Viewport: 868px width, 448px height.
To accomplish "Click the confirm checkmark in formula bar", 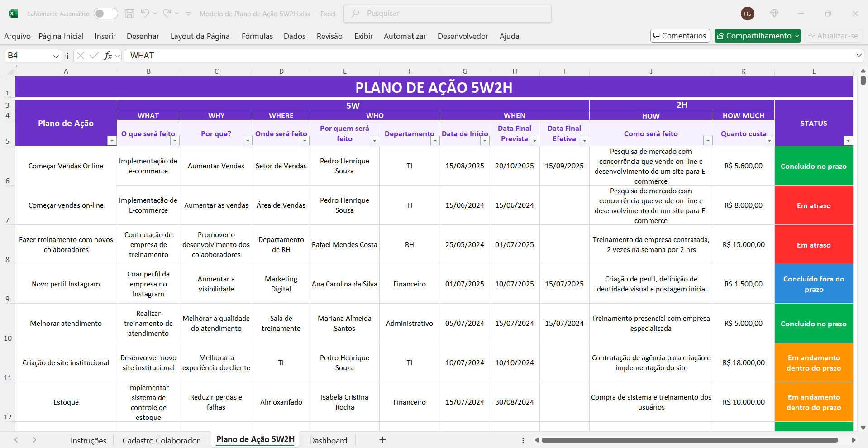I will [x=94, y=56].
